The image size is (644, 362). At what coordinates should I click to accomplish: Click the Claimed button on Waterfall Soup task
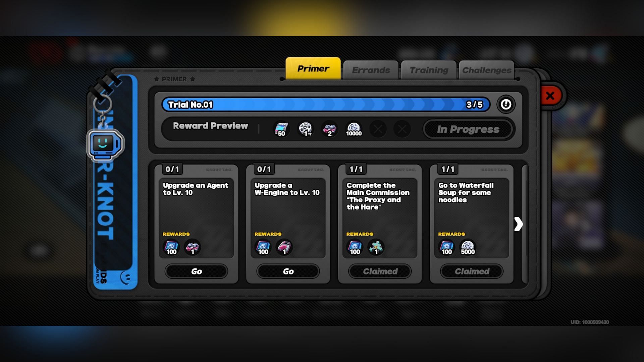point(472,271)
